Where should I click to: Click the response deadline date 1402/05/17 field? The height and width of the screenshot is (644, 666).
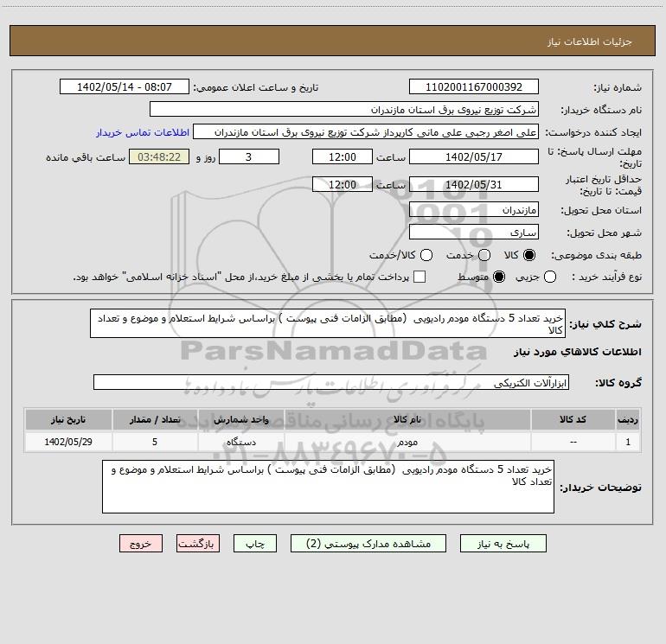pos(474,156)
